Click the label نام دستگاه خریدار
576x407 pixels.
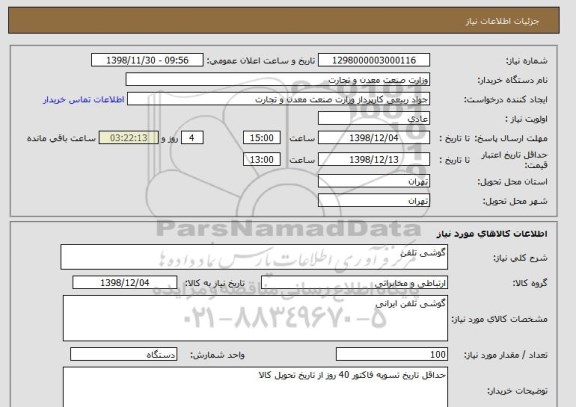[512, 80]
